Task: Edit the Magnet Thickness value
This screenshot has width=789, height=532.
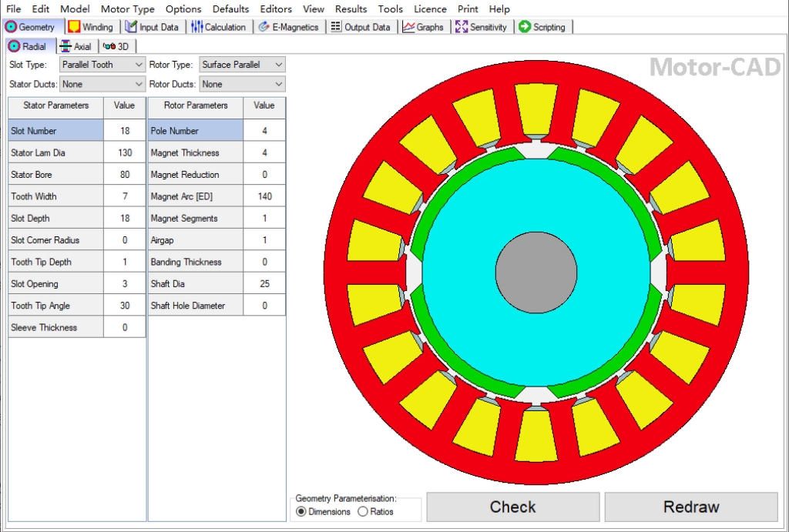Action: (x=265, y=152)
